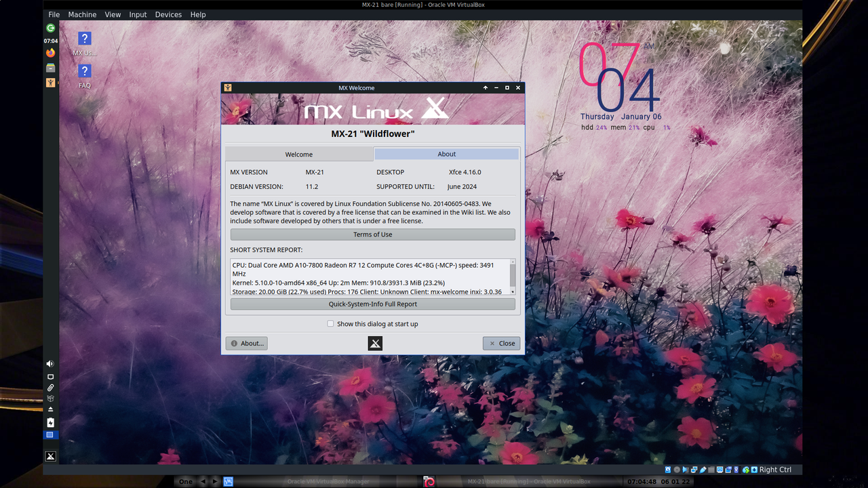The height and width of the screenshot is (488, 868).
Task: Click the volume speaker icon in panel
Action: 50,364
